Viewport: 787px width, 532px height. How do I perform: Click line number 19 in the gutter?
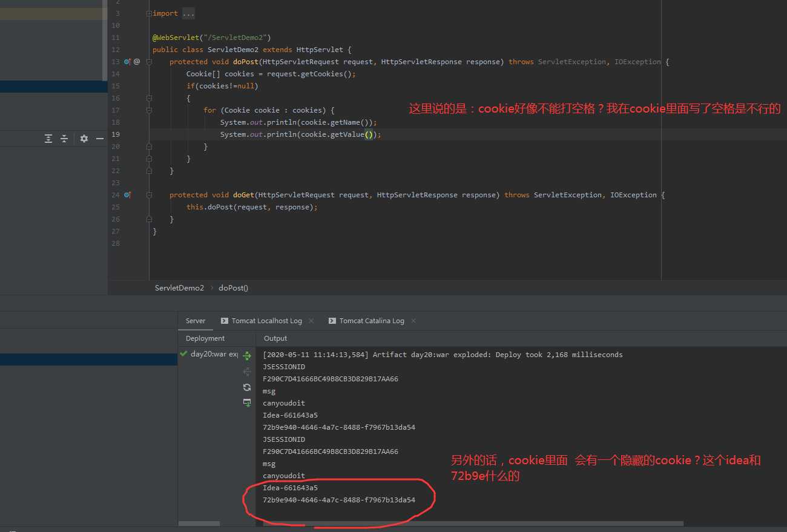coord(116,134)
